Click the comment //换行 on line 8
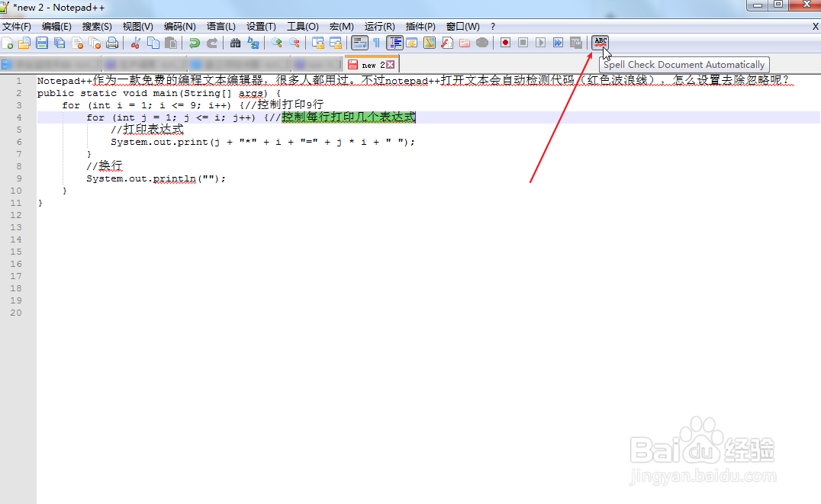Screen dimensions: 821x504 coord(105,166)
